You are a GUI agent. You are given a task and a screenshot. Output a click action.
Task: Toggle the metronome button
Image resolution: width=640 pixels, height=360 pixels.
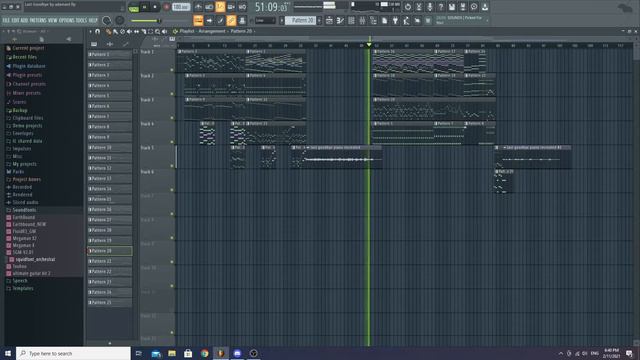[198, 7]
